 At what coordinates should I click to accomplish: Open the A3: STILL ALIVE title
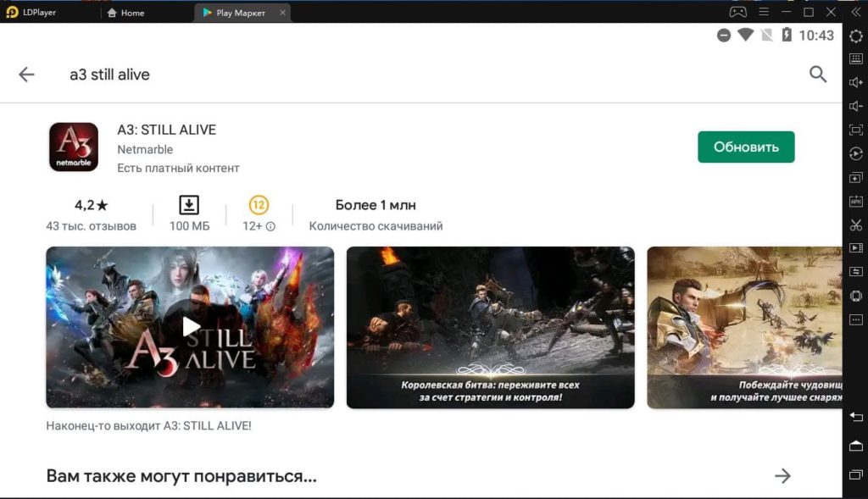[167, 130]
